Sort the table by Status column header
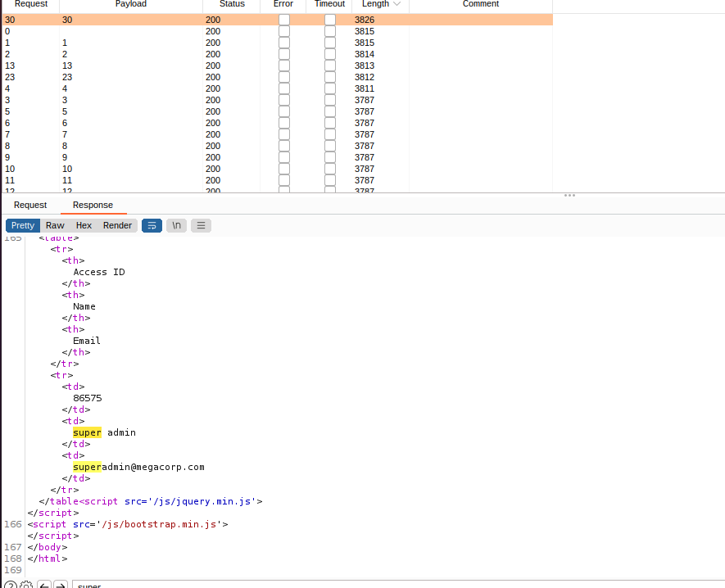The image size is (725, 588). [x=232, y=4]
